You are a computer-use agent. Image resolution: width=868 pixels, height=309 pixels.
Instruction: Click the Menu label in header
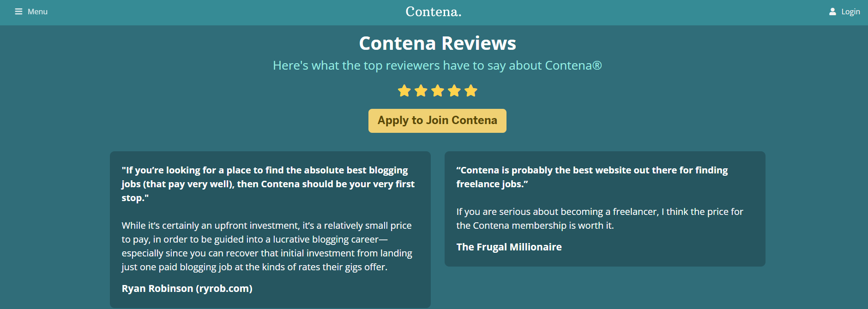pos(37,12)
